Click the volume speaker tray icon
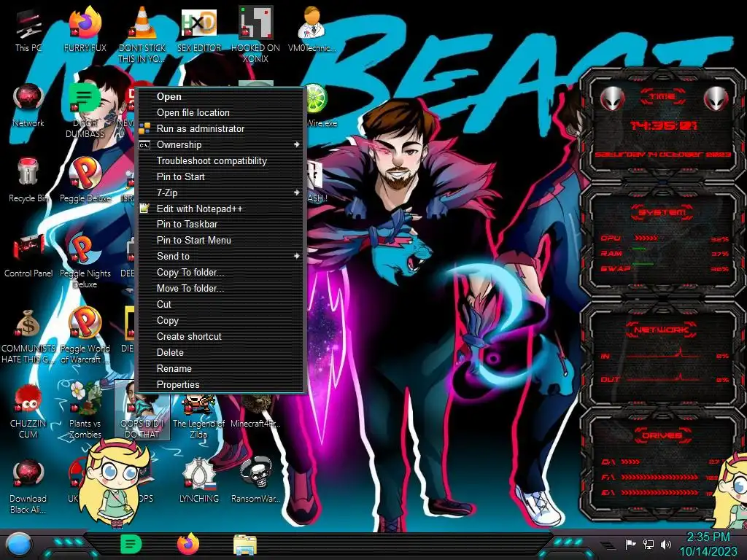Viewport: 747px width, 560px height. pyautogui.click(x=666, y=544)
